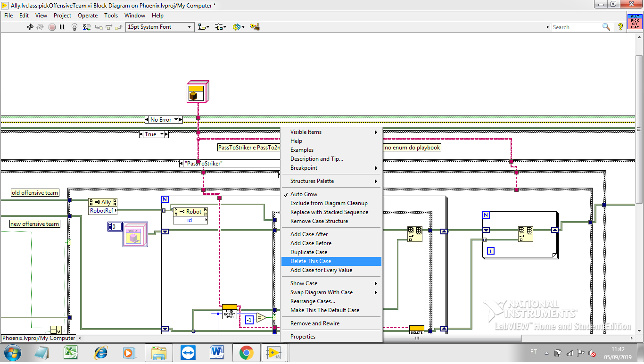Open the Project menu

[62, 16]
